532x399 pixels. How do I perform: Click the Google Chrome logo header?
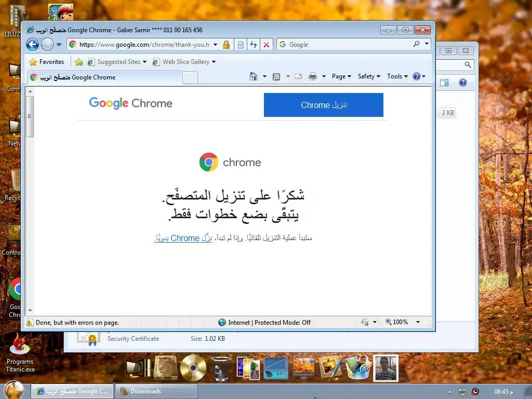[130, 103]
